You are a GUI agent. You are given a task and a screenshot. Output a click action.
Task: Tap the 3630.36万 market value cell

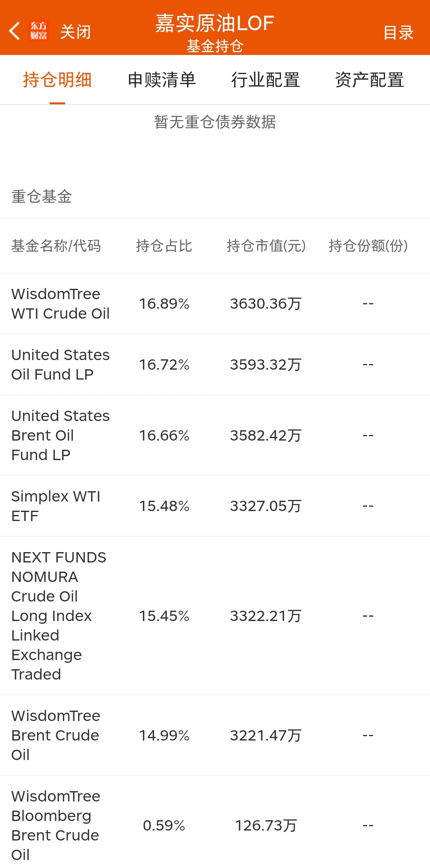click(x=266, y=304)
